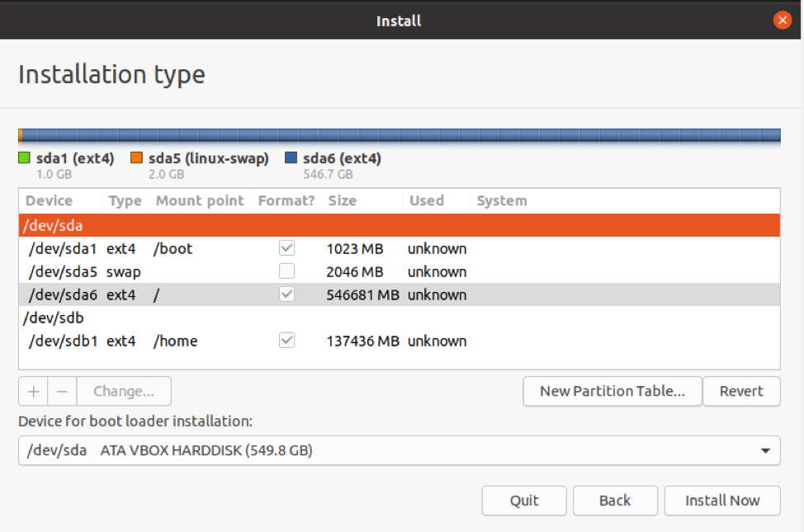The image size is (804, 532).
Task: Click the orange sda5 (linux-swap) legend swatch
Action: 136,158
